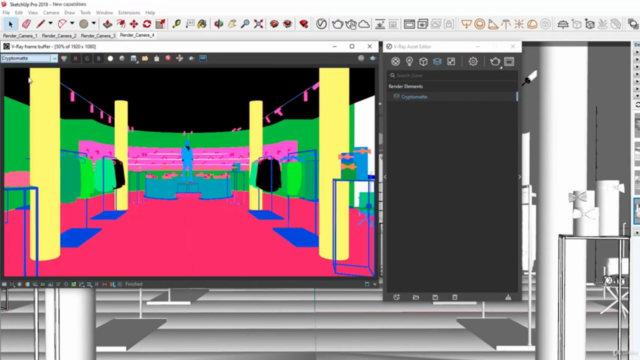The width and height of the screenshot is (640, 360).
Task: Click the red stop render button
Action: pyautogui.click(x=168, y=59)
